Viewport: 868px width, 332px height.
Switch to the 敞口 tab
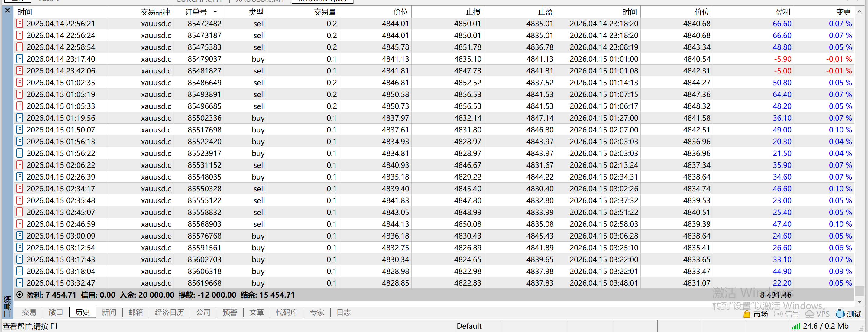[56, 312]
